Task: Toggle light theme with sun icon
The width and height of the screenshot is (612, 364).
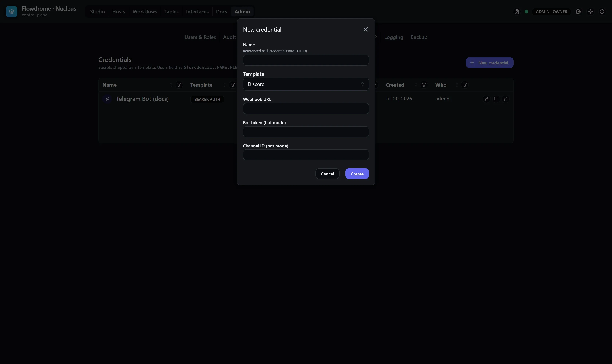Action: 590,11
